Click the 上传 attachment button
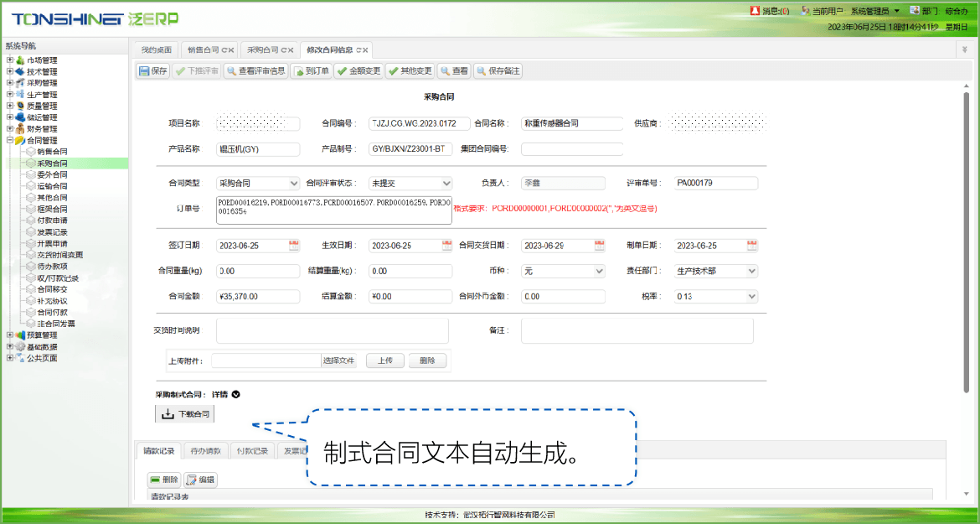The height and width of the screenshot is (524, 980). pos(384,361)
